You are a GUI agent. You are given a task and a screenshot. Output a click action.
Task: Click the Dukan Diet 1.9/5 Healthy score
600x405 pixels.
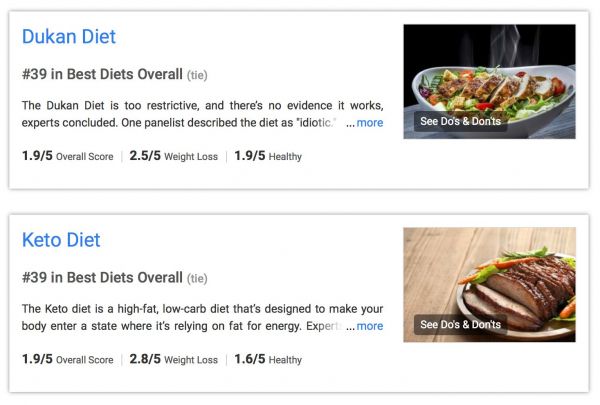click(268, 156)
